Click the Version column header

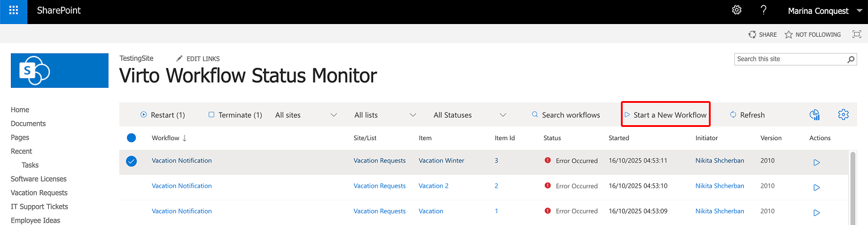pos(771,138)
